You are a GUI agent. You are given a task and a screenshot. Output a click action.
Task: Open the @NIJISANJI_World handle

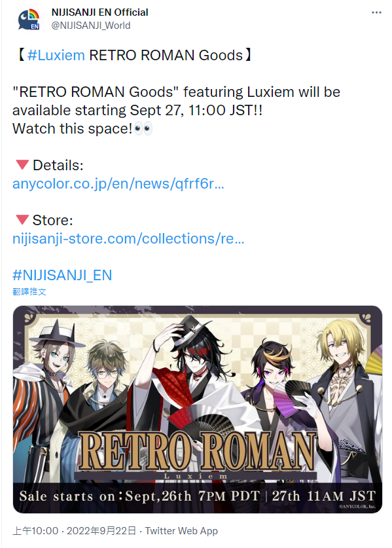tap(91, 26)
